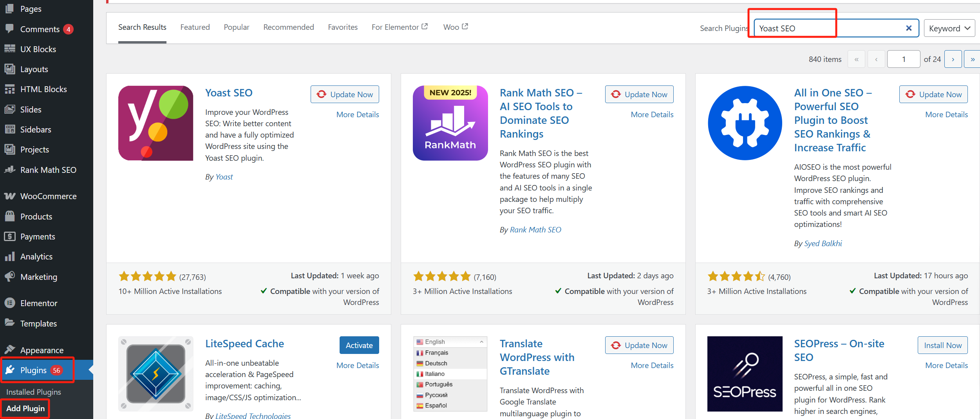Open WooCommerce from the sidebar icon

10,196
